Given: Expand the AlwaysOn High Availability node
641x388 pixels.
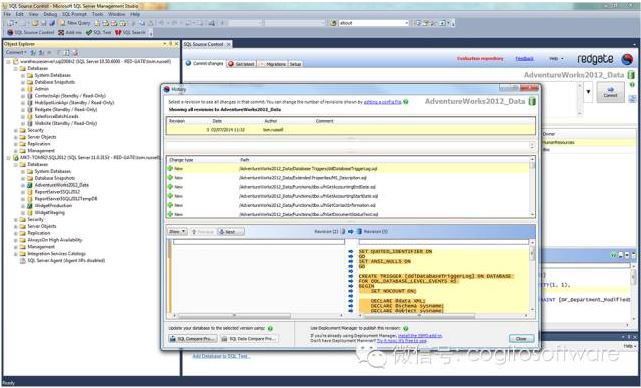Looking at the screenshot, I should tap(16, 240).
